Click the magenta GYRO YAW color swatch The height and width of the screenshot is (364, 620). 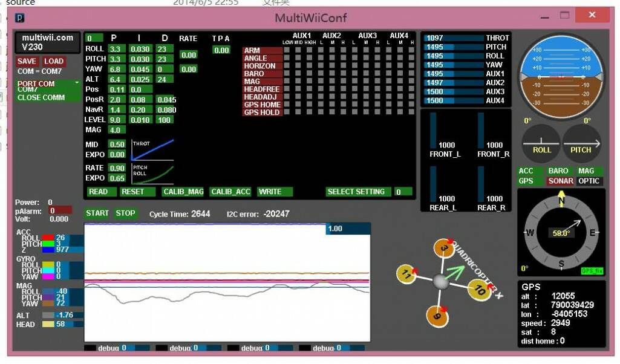(48, 276)
